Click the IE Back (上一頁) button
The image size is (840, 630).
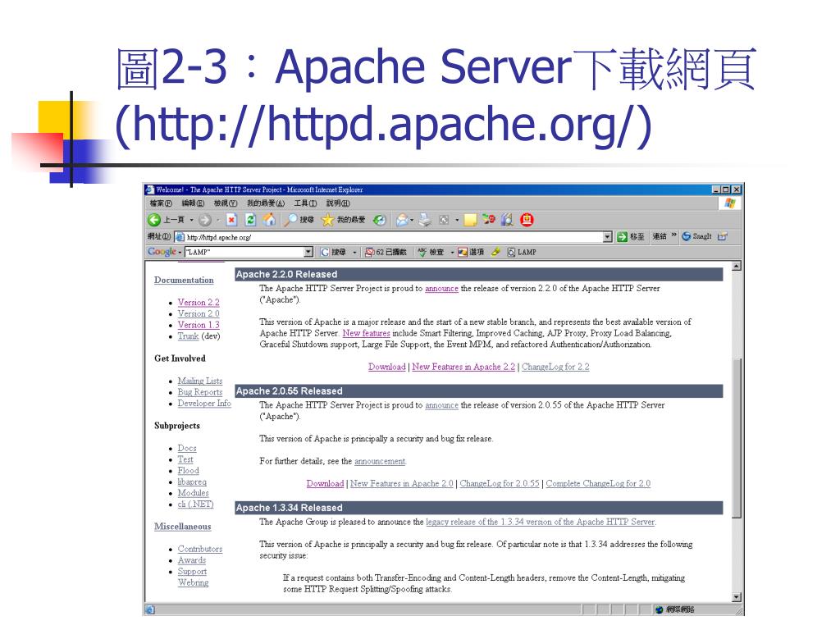[x=165, y=220]
